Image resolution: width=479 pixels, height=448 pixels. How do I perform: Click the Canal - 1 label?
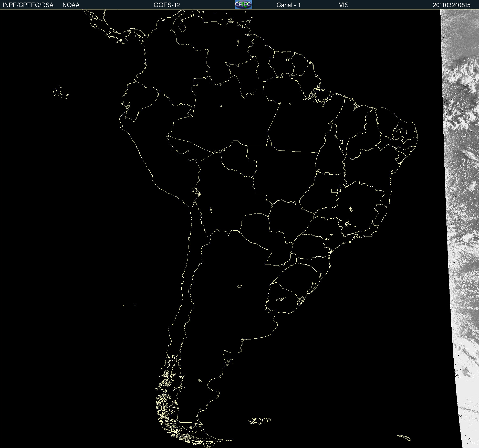[x=289, y=5]
